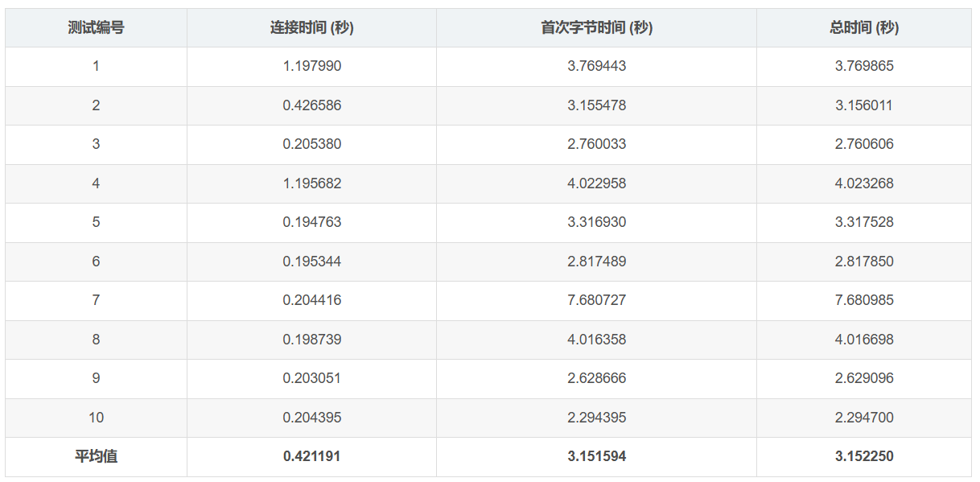
Task: Select total time 2.294700 in row 10
Action: click(863, 418)
